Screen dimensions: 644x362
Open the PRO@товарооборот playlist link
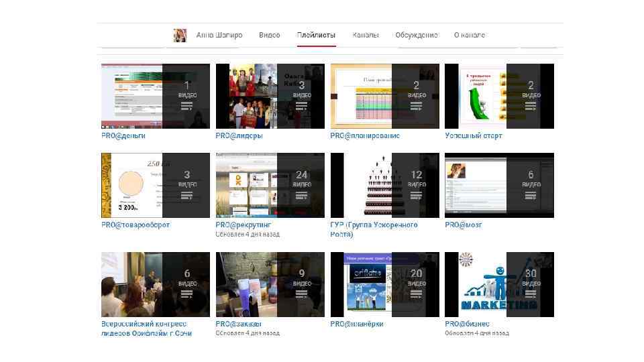pyautogui.click(x=136, y=225)
